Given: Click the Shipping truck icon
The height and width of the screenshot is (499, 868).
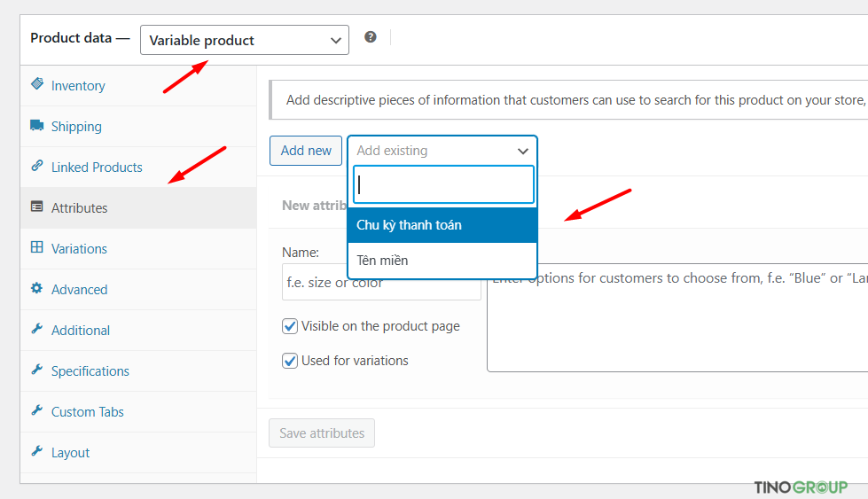Looking at the screenshot, I should coord(36,126).
